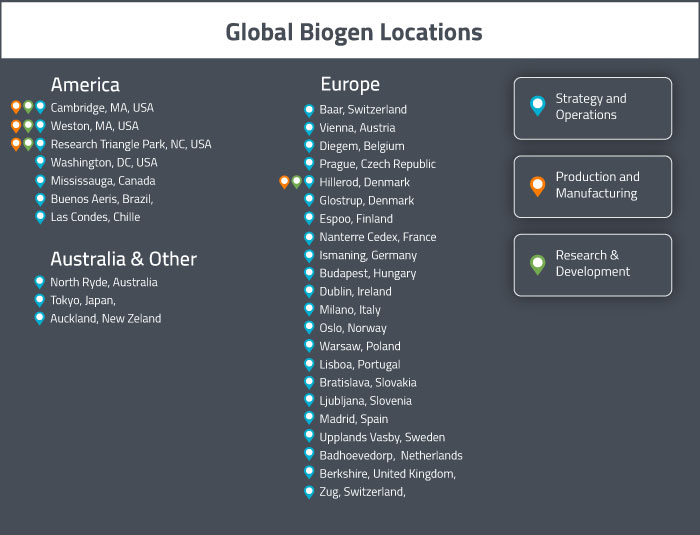
Task: Click the Budapest, Hungary text
Action: tap(368, 273)
